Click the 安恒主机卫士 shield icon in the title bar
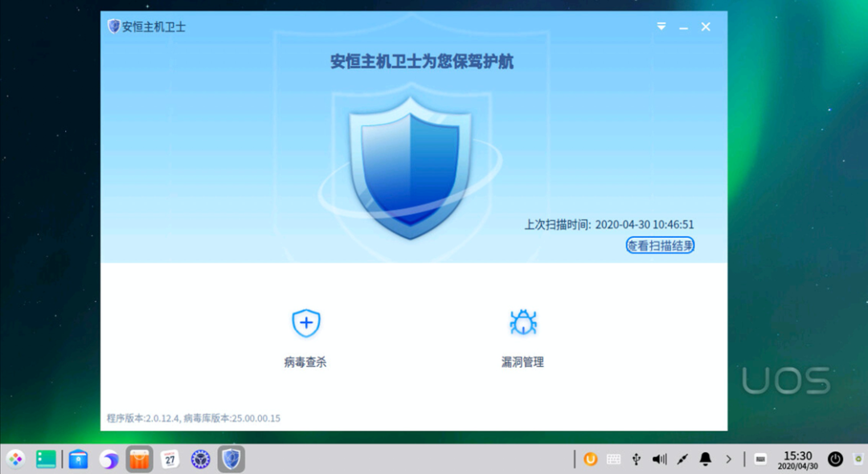This screenshot has height=474, width=868. point(115,26)
